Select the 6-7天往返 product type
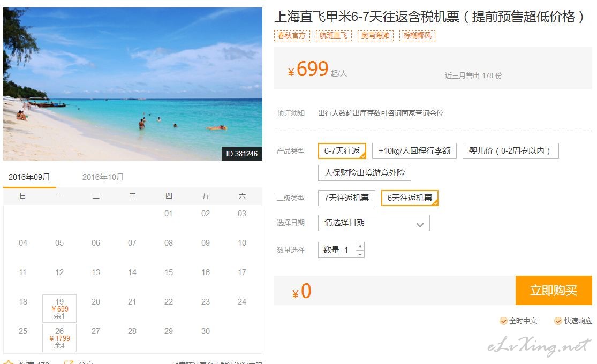 point(342,151)
